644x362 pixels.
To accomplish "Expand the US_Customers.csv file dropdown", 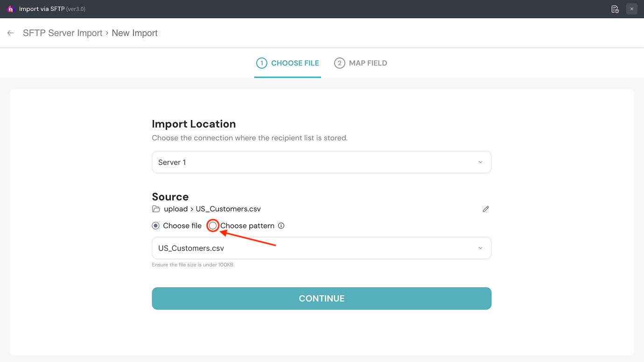I will pos(321,248).
